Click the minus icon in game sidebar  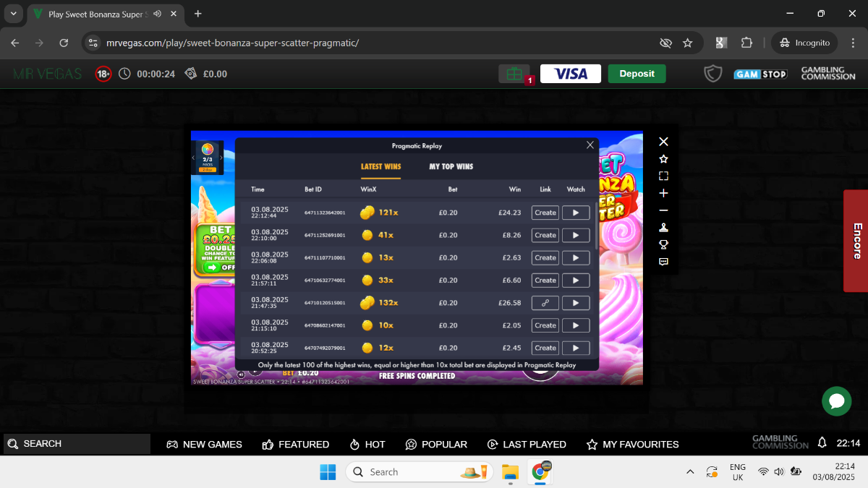click(663, 210)
